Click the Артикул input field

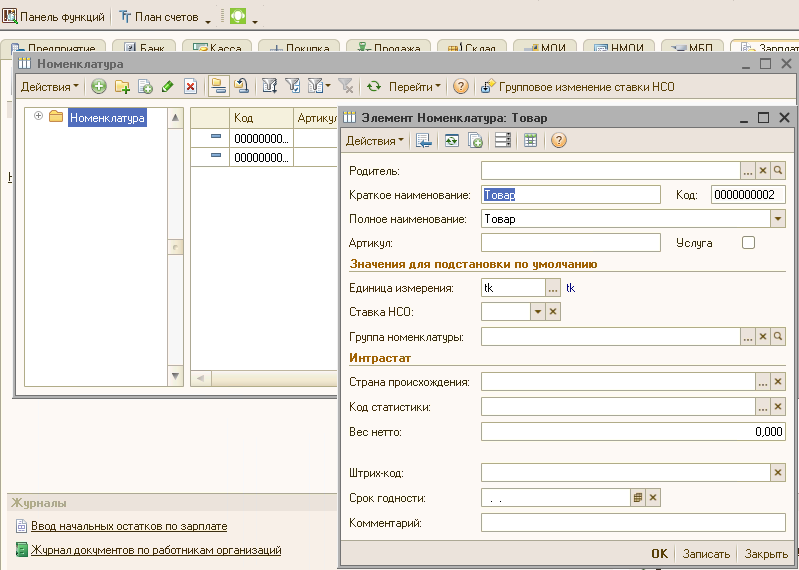[x=570, y=242]
